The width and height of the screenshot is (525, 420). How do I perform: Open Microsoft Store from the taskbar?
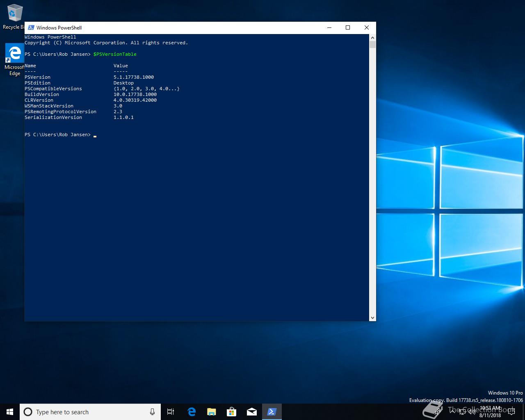point(231,412)
